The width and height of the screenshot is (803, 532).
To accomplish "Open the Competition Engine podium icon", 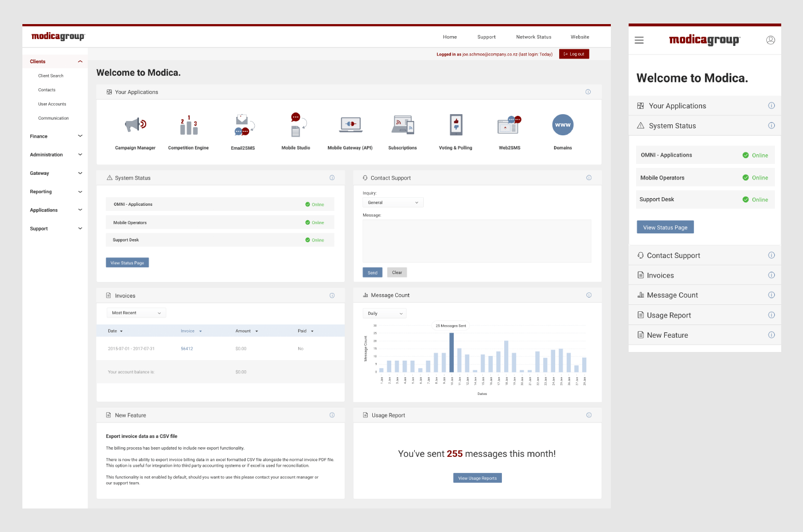I will (189, 124).
